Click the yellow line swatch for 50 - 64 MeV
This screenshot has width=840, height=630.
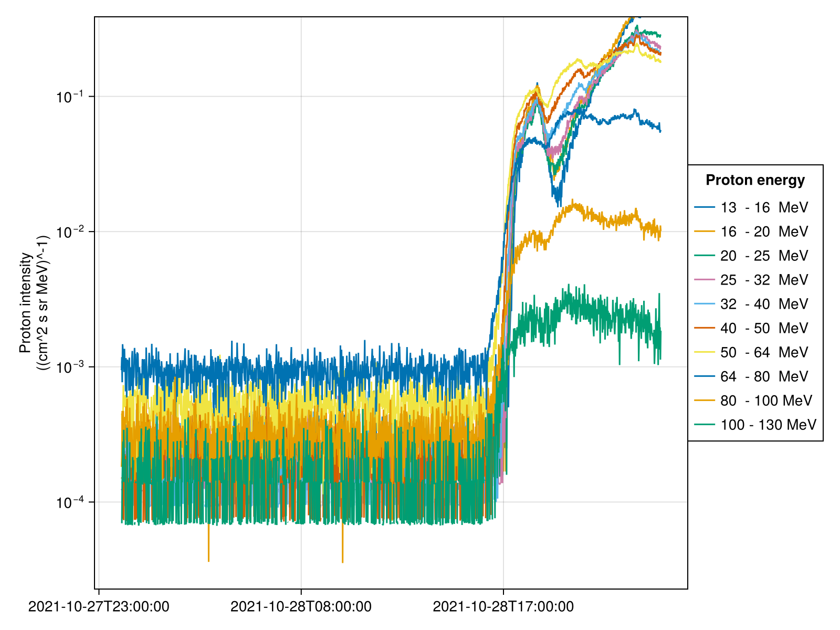[x=704, y=352]
